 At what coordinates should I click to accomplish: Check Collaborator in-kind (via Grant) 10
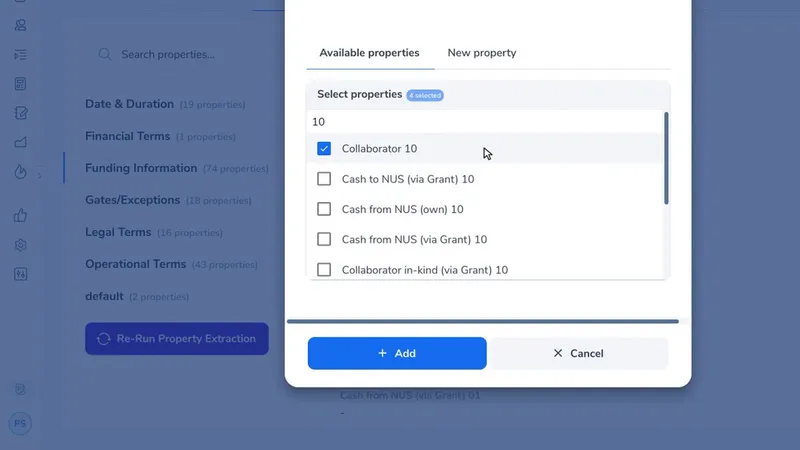324,270
